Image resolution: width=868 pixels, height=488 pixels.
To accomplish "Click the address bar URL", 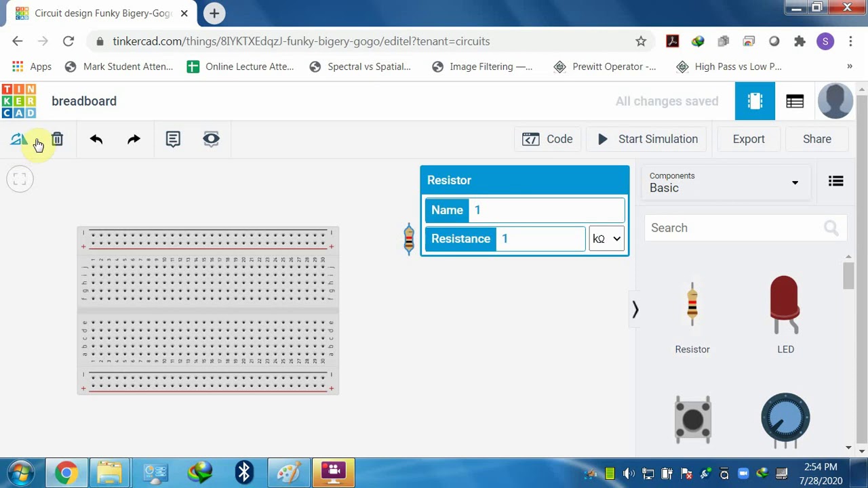I will [x=301, y=41].
